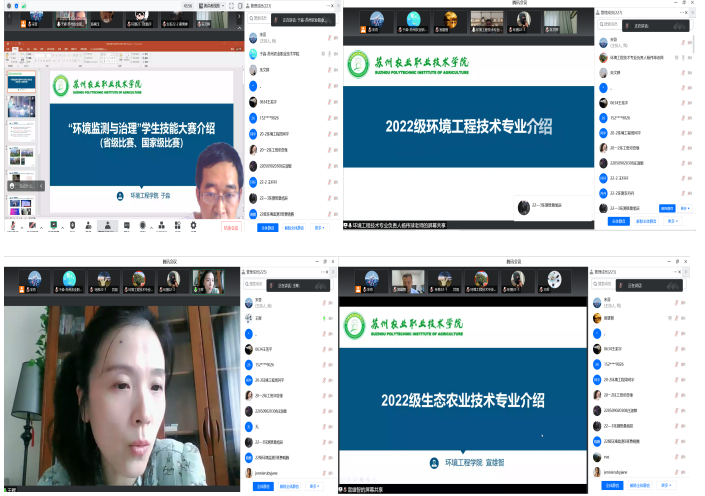The height and width of the screenshot is (496, 705).
Task: Open highlighted Members icon in top-left toolbar
Action: (x=107, y=225)
